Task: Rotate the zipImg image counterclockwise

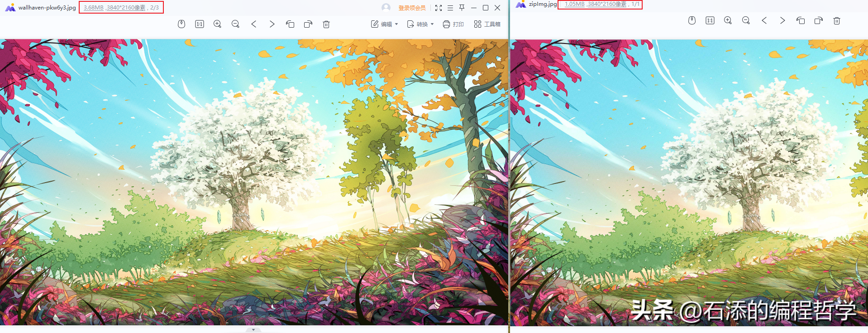Action: (x=801, y=20)
